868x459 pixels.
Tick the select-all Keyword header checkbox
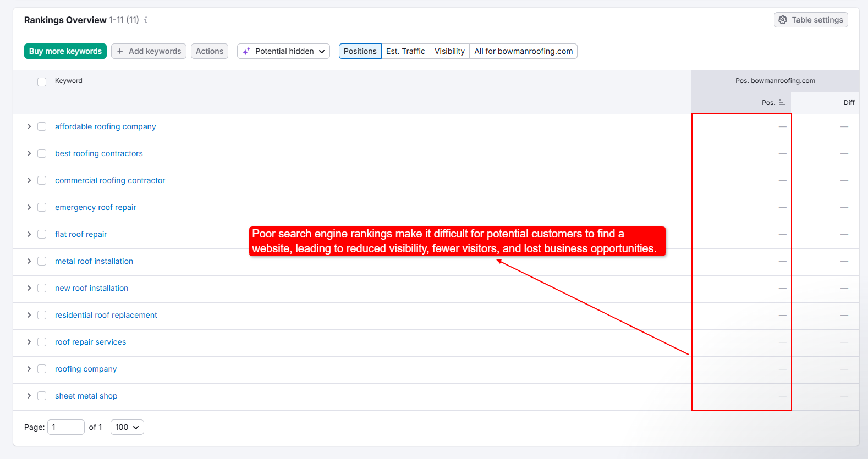(42, 82)
